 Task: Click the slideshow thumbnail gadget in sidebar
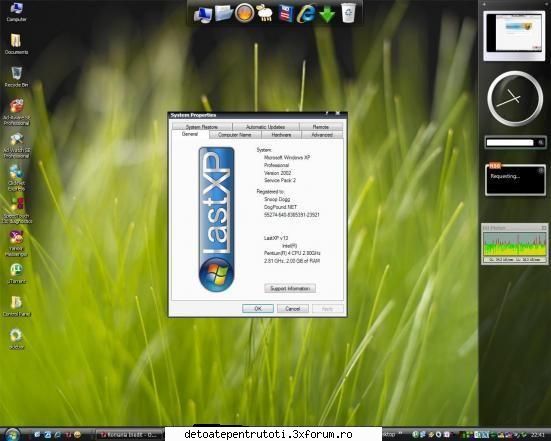[514, 35]
